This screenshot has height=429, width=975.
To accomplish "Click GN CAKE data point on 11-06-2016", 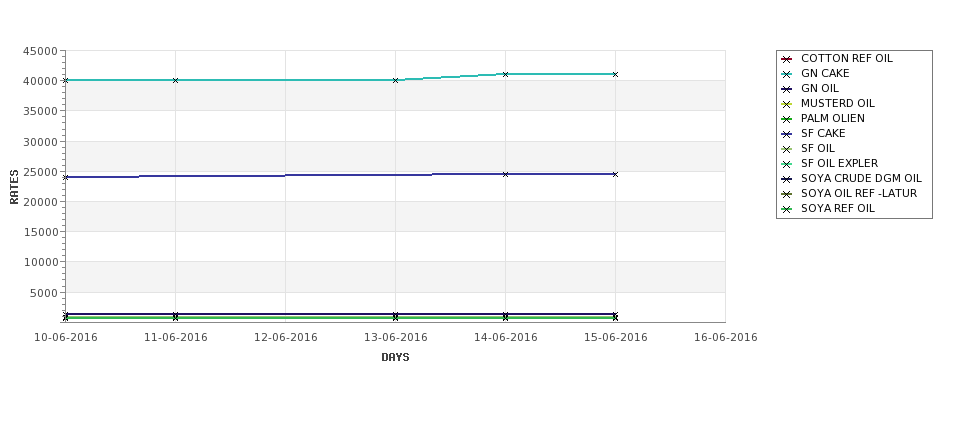I will pyautogui.click(x=175, y=80).
